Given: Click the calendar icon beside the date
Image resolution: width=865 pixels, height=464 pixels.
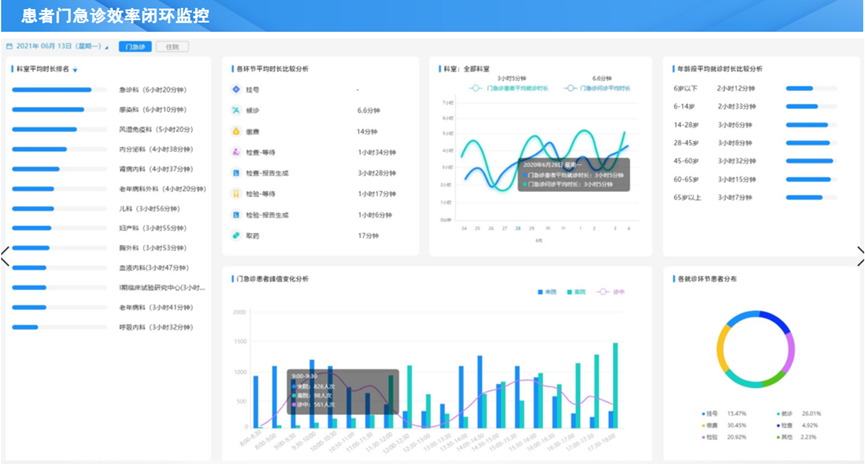Looking at the screenshot, I should (x=9, y=46).
